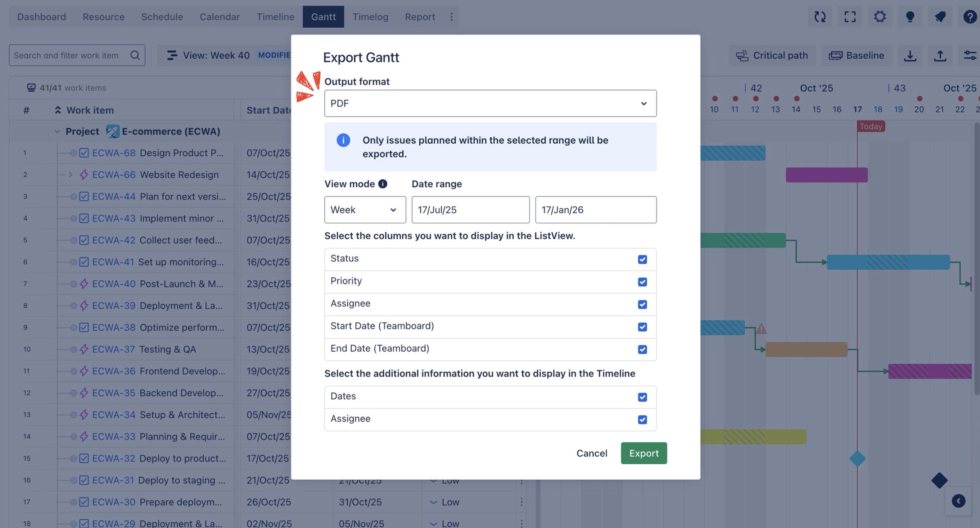Enter fullscreen mode via the expand icon
Viewport: 980px width, 528px height.
coord(850,17)
